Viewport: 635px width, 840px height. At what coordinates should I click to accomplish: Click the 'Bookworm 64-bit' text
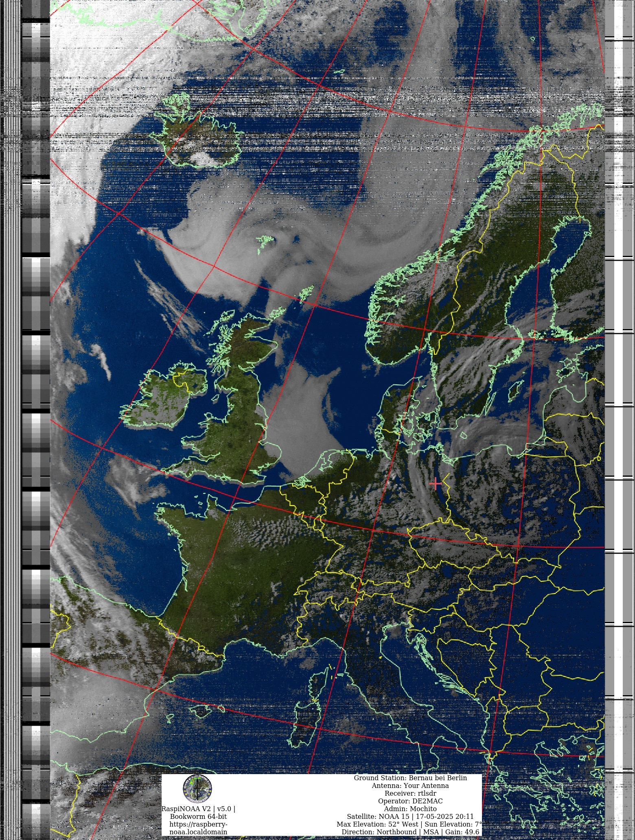coord(198,816)
